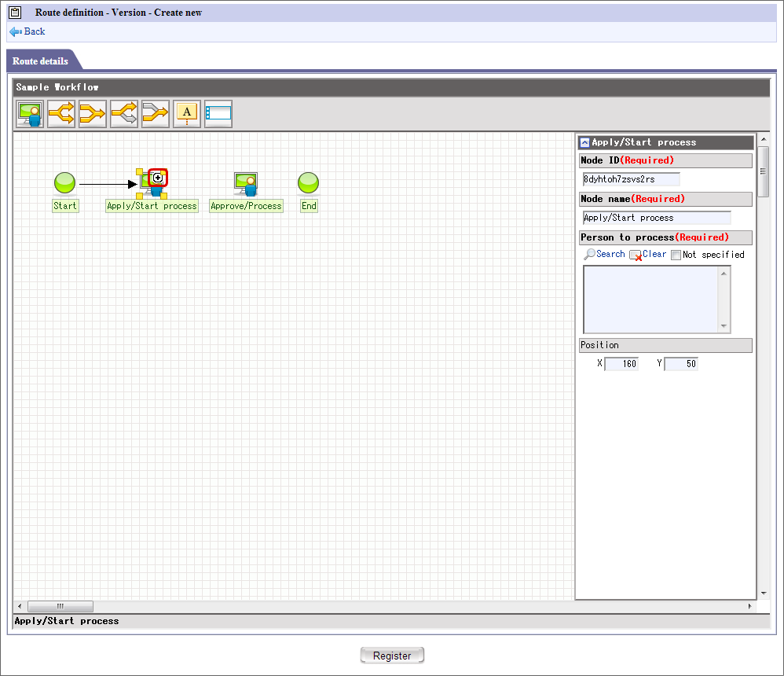This screenshot has height=676, width=784.
Task: Select the half-gray join merge tool
Action: 156,114
